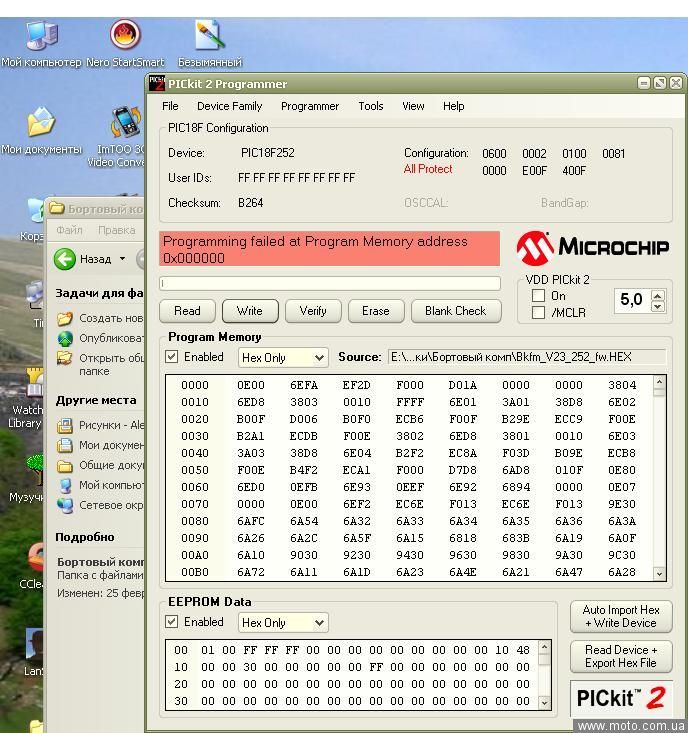This screenshot has height=733, width=688.
Task: Open the View menu
Action: pos(413,106)
